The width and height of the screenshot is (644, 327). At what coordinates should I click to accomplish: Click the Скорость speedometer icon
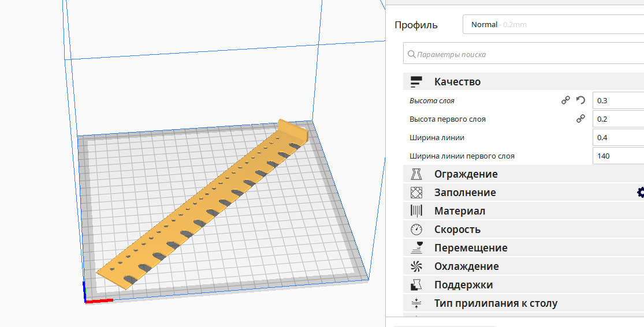coord(416,230)
